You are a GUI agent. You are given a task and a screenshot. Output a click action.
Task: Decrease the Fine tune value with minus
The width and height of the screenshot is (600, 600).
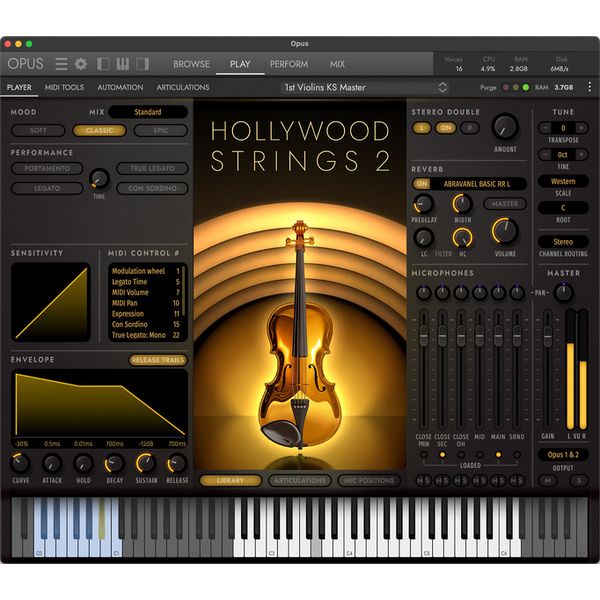(545, 155)
